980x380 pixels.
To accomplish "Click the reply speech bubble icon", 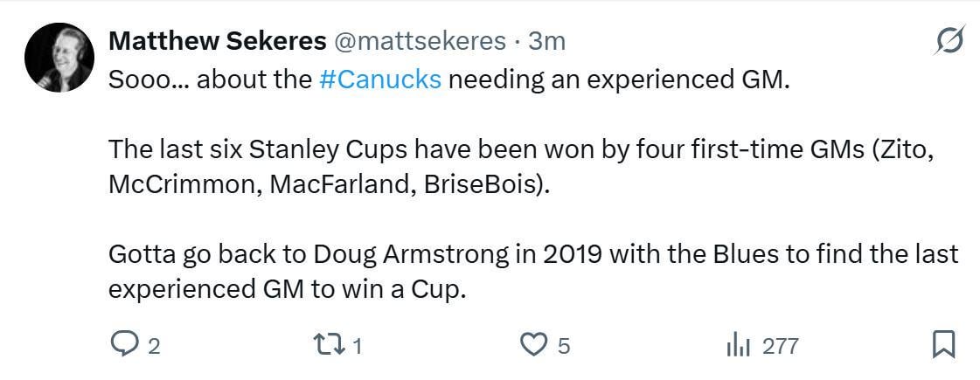I will (x=123, y=345).
